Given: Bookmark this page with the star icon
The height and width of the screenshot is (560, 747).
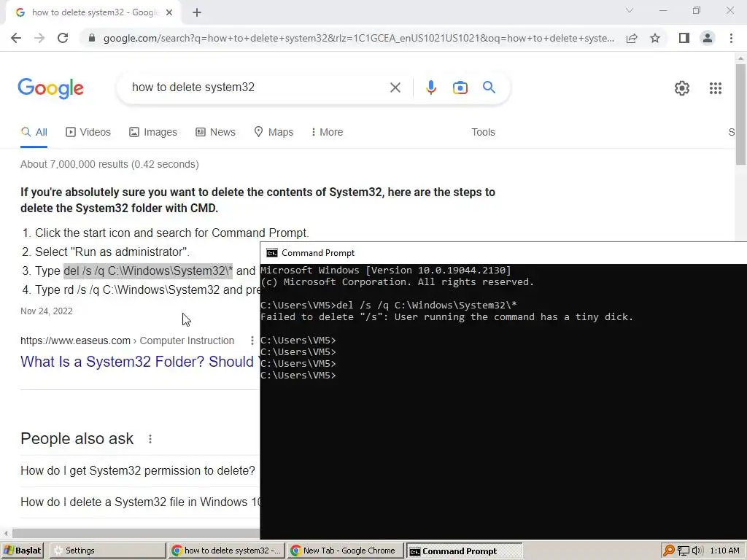Looking at the screenshot, I should (655, 38).
